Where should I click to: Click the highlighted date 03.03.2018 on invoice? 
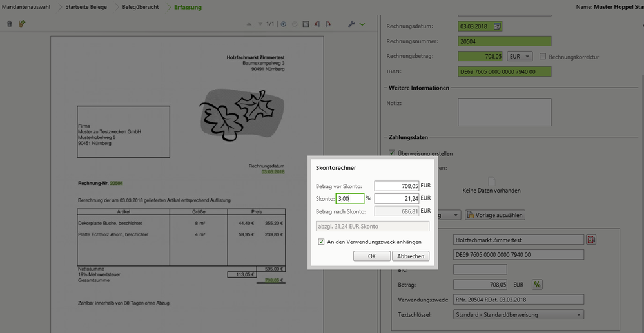(x=273, y=171)
